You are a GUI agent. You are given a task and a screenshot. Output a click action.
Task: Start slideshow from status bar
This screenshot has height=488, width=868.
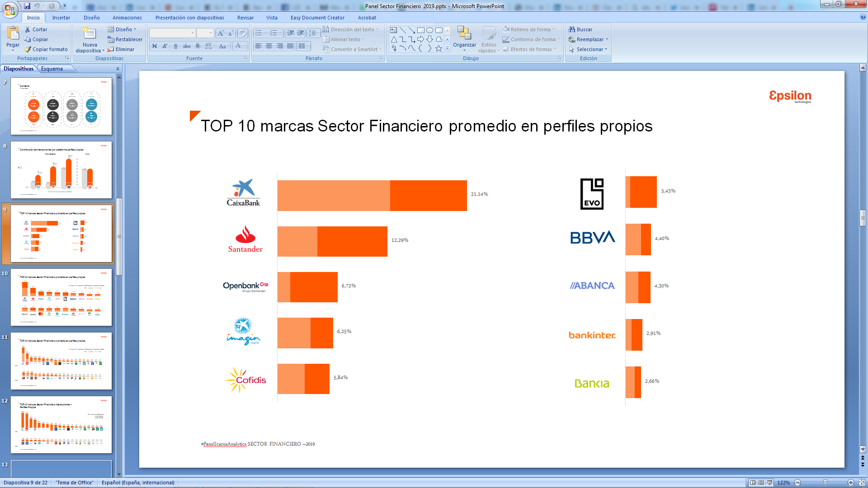pos(770,483)
